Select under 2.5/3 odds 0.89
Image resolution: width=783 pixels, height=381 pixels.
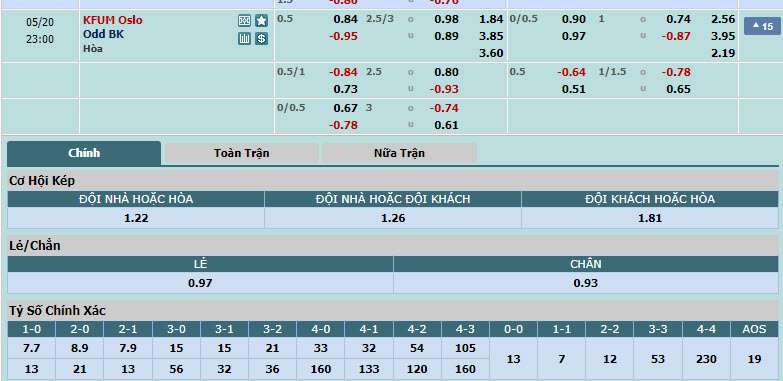pyautogui.click(x=446, y=36)
